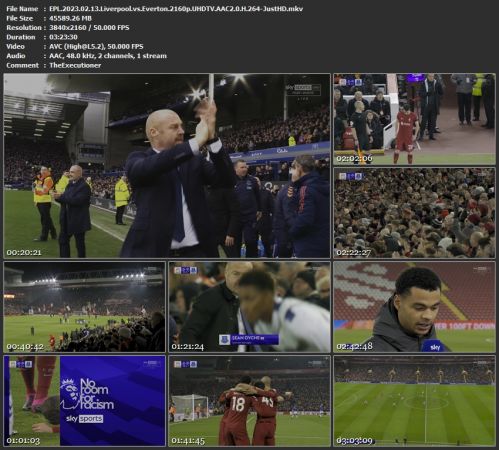The height and width of the screenshot is (450, 499).
Task: Click the pitch wide-shot thumbnail 03:03:09
Action: pos(414,401)
